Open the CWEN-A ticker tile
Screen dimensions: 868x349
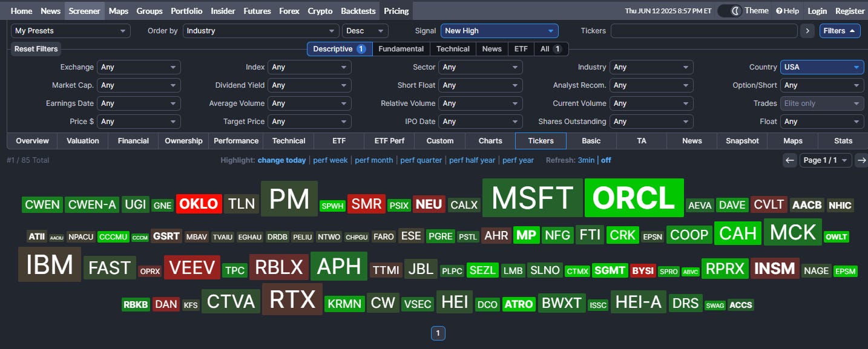click(x=92, y=204)
